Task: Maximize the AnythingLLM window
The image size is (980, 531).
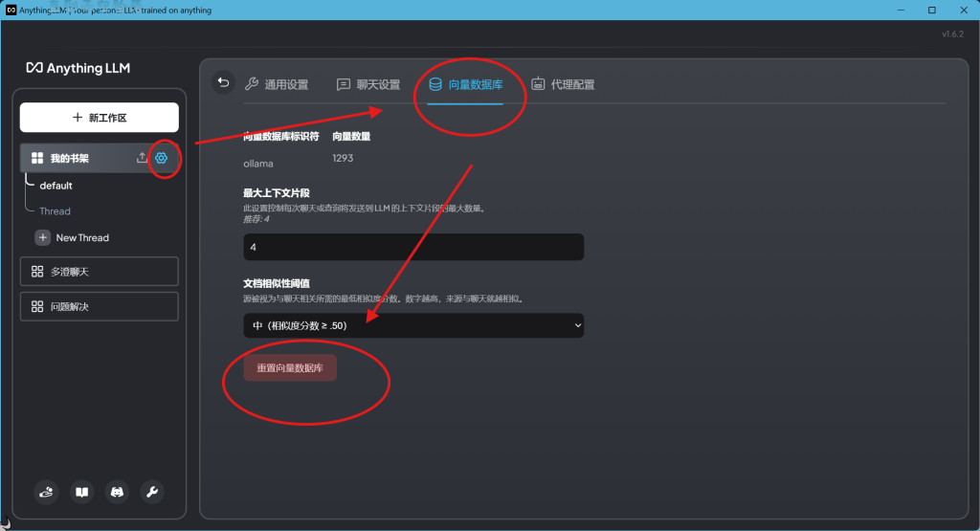Action: (932, 10)
